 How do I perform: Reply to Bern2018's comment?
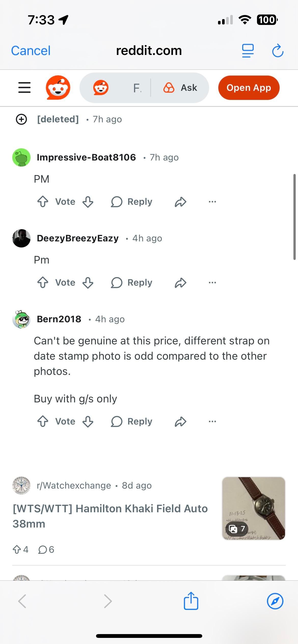132,421
